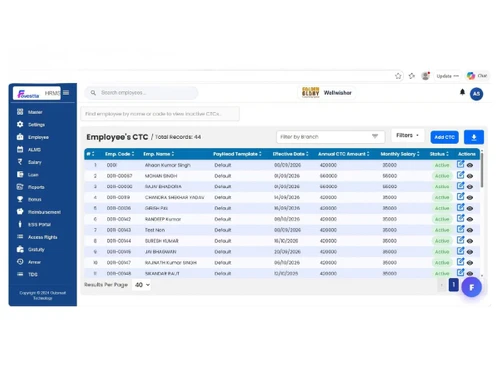Screen dimensions: 500x375
Task: Click the Golden Glory Wellwisher logo
Action: (x=327, y=92)
